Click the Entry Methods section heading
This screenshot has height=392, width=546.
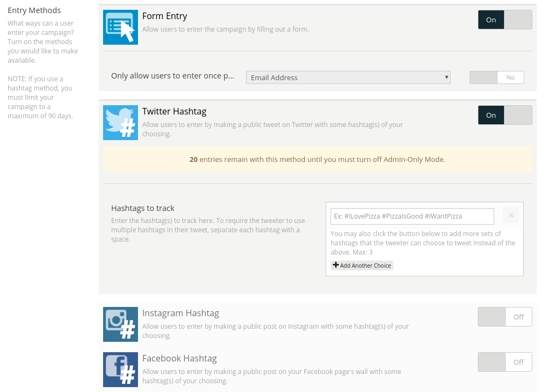(34, 10)
